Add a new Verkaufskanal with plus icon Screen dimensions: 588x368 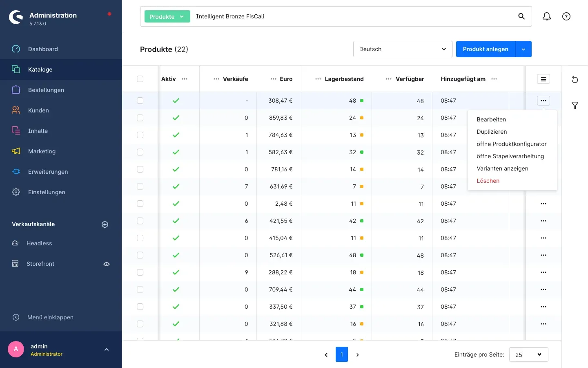(105, 224)
